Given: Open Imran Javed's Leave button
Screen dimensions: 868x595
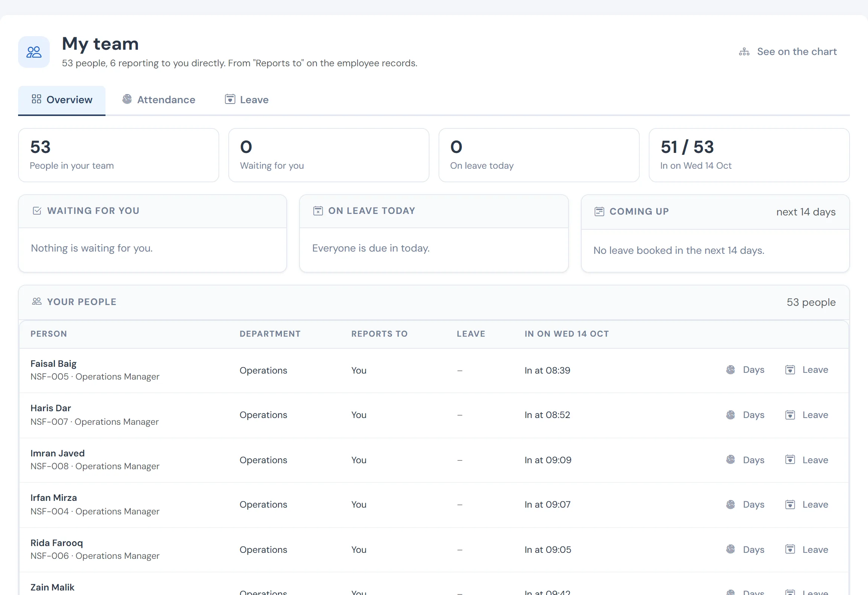Looking at the screenshot, I should click(807, 460).
